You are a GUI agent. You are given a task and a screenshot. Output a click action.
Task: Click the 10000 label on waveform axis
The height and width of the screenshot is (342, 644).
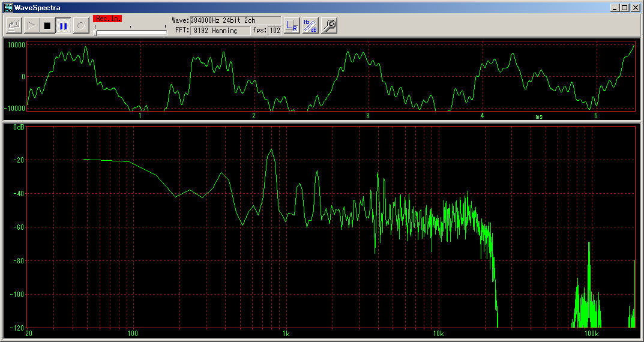(16, 44)
